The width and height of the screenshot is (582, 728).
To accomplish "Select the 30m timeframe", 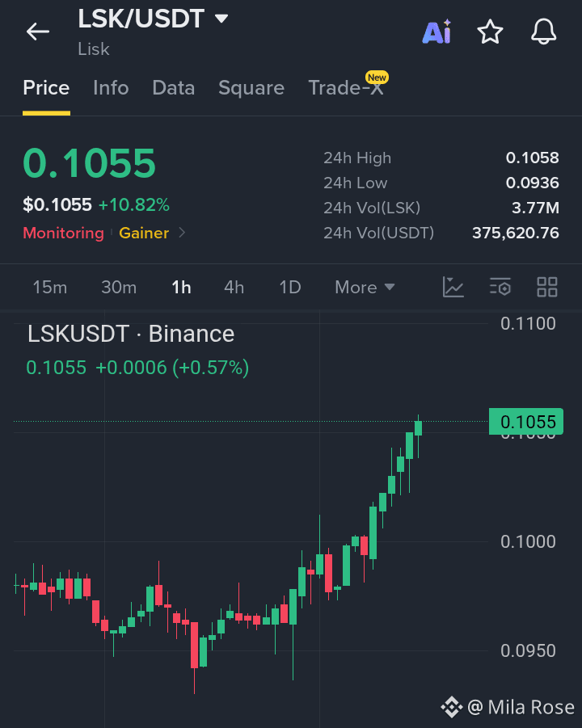I will pos(119,287).
